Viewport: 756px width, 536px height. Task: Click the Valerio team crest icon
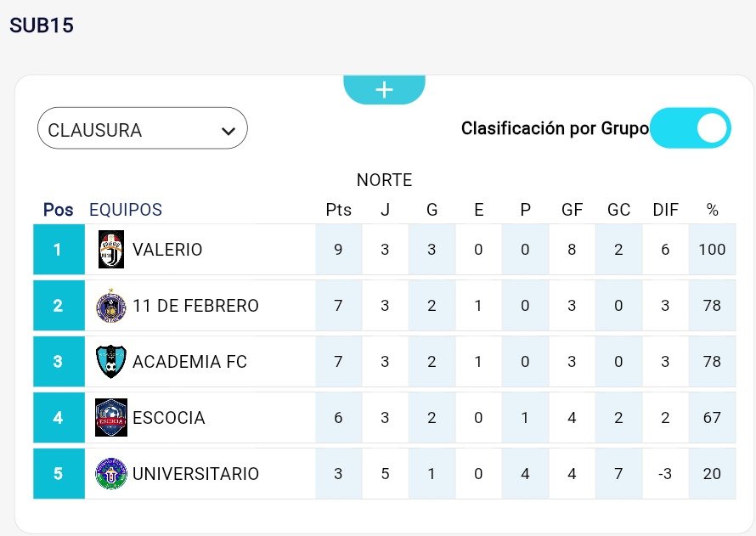click(x=111, y=250)
